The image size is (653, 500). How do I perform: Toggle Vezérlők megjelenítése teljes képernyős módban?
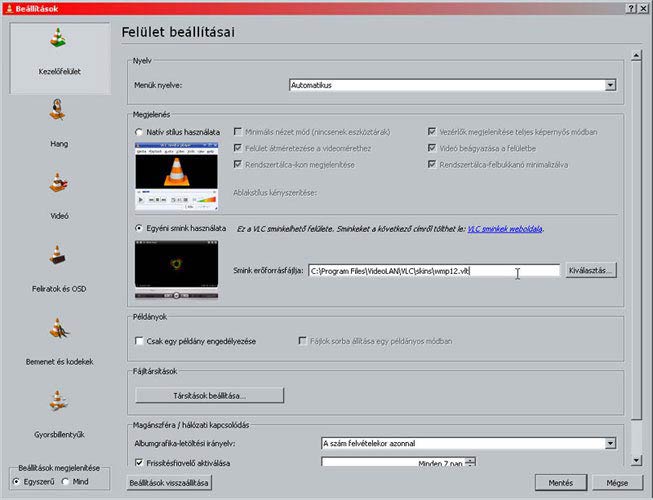click(432, 132)
